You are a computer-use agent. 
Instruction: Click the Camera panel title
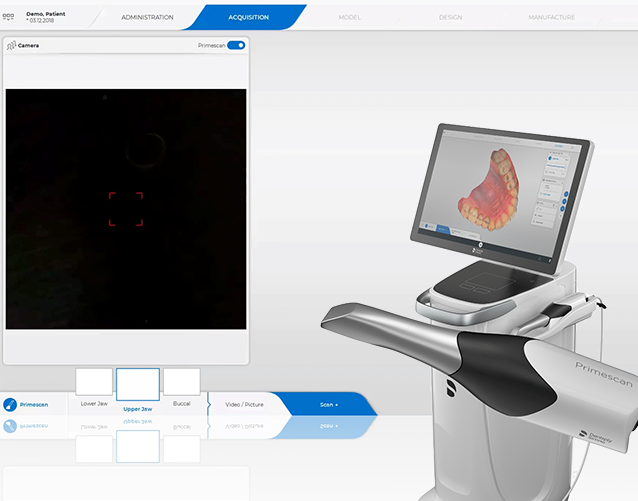coord(28,46)
